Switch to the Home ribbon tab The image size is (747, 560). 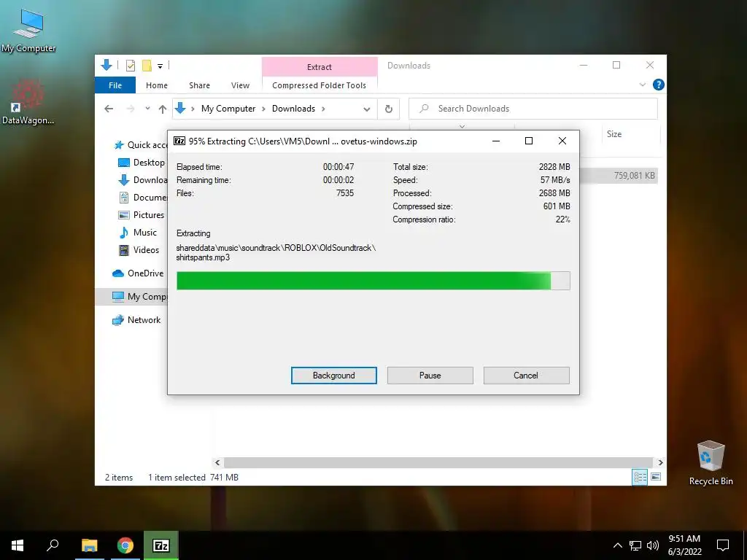157,85
